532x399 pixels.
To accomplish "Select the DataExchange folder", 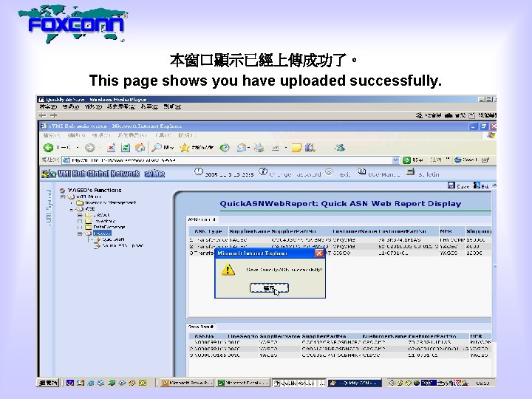I will [x=109, y=227].
